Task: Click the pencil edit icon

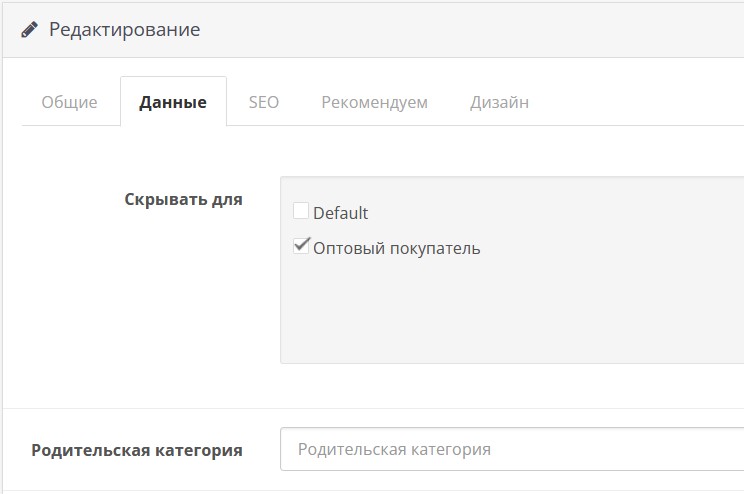Action: pyautogui.click(x=29, y=29)
